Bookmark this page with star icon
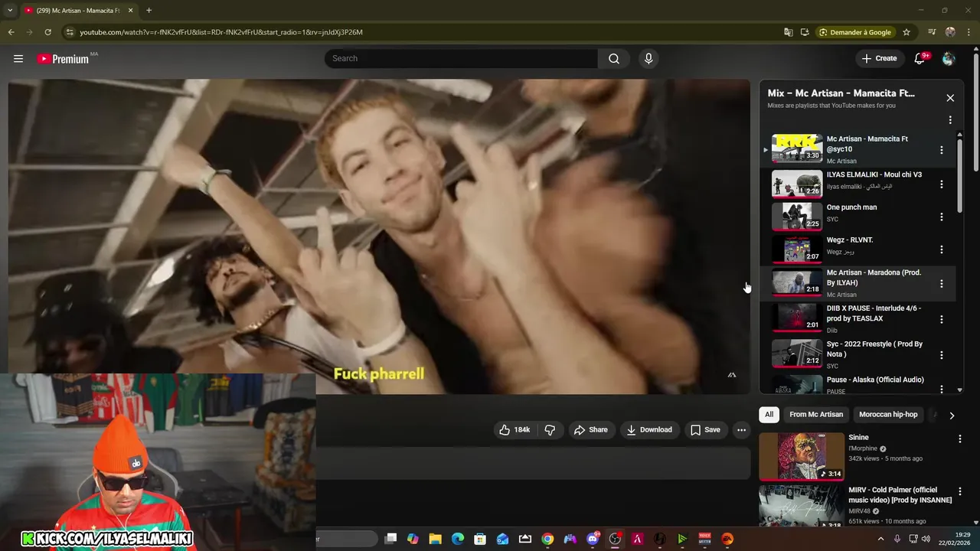 [906, 32]
